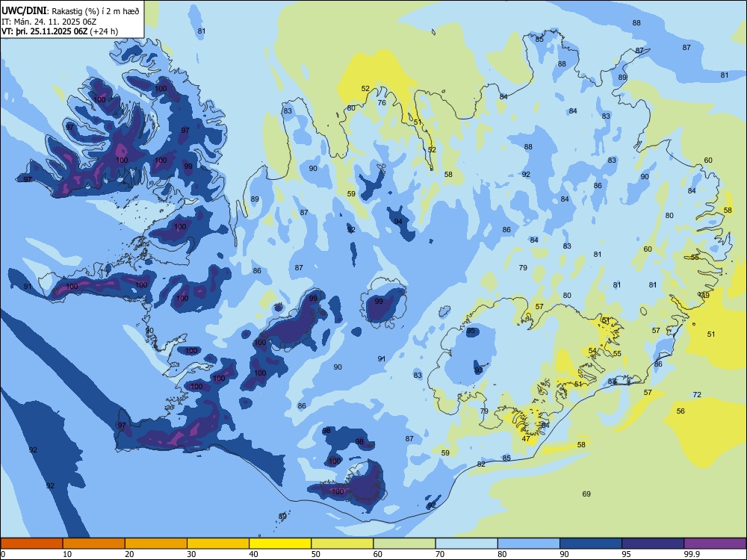Viewport: 747px width, 560px height.
Task: Select the 80–90 medium blue legend swatch
Action: coord(529,544)
